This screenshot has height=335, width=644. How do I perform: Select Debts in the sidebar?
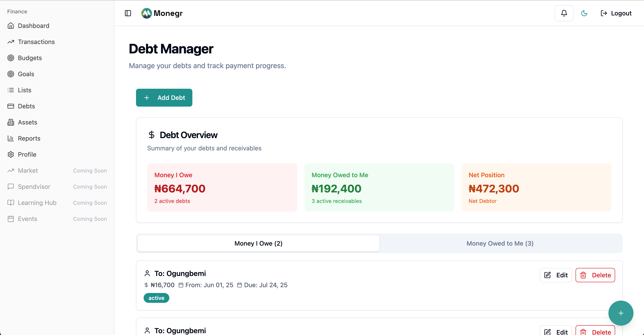[26, 106]
